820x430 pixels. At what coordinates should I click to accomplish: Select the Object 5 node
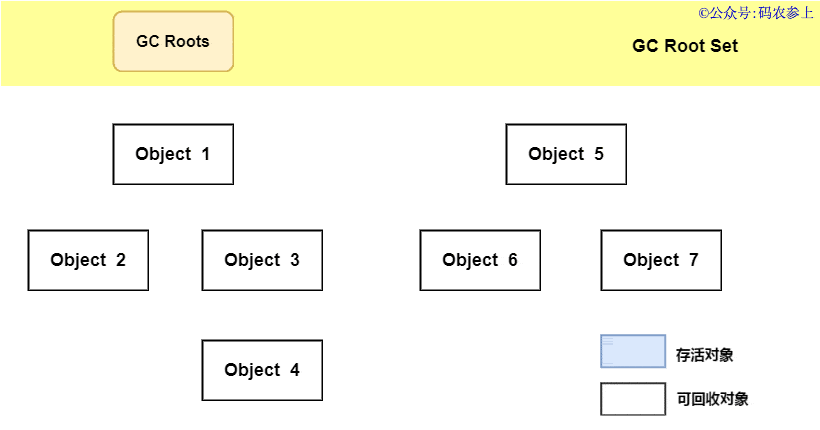coord(566,154)
